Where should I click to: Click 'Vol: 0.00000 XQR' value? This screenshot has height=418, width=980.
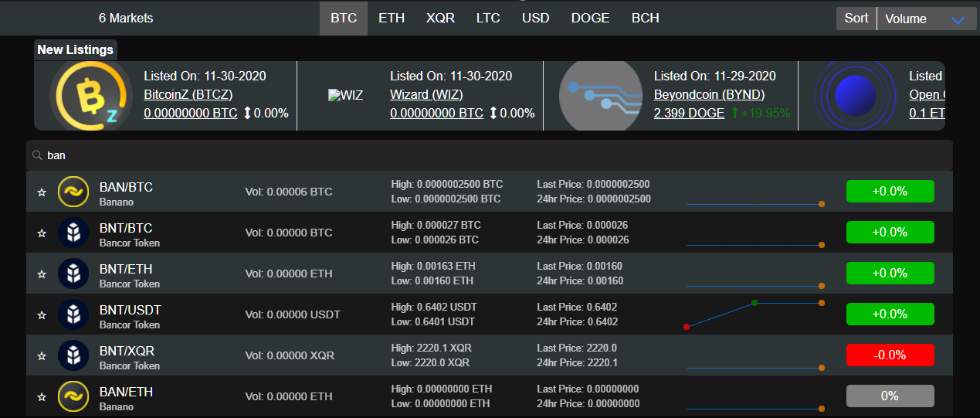tap(290, 355)
